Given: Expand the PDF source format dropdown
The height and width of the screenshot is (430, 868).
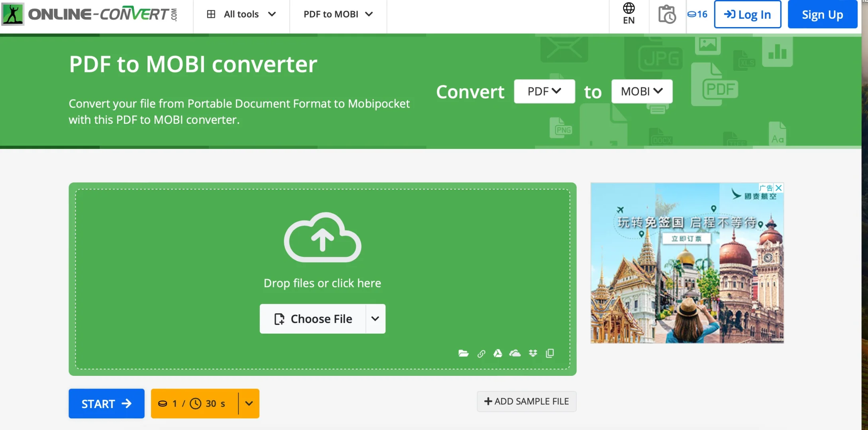Looking at the screenshot, I should [545, 91].
